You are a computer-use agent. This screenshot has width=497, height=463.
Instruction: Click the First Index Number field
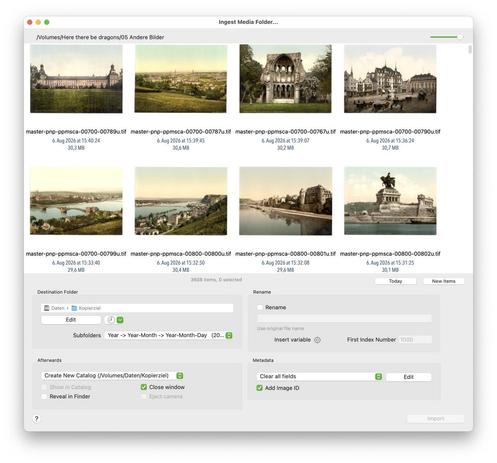click(415, 340)
